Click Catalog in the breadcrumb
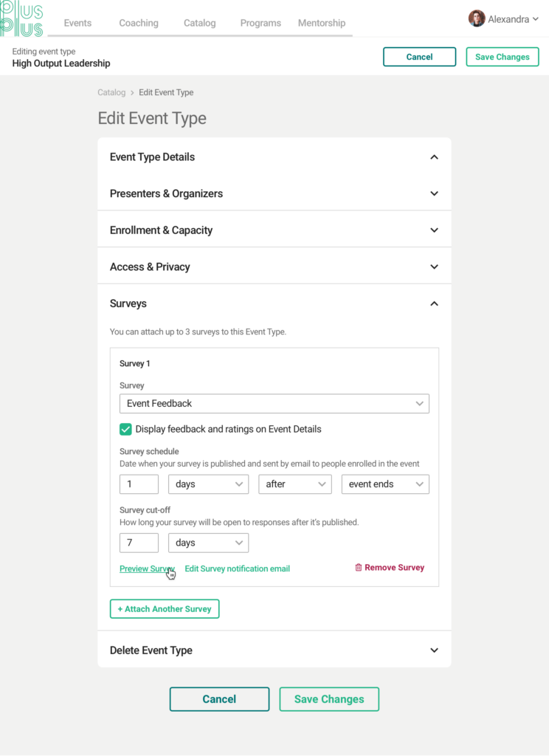 [x=111, y=92]
